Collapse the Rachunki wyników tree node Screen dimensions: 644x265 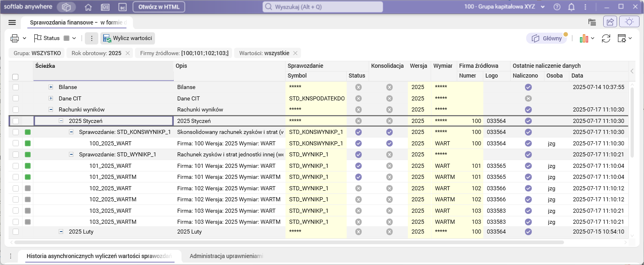[51, 109]
